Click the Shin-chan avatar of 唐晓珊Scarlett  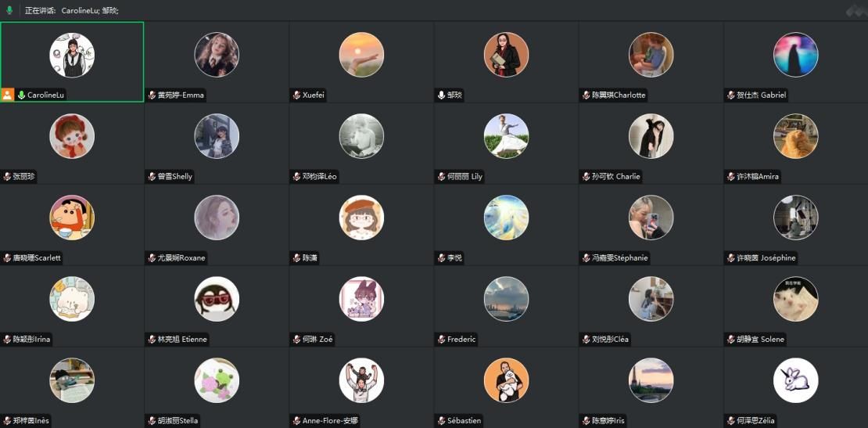pyautogui.click(x=72, y=218)
